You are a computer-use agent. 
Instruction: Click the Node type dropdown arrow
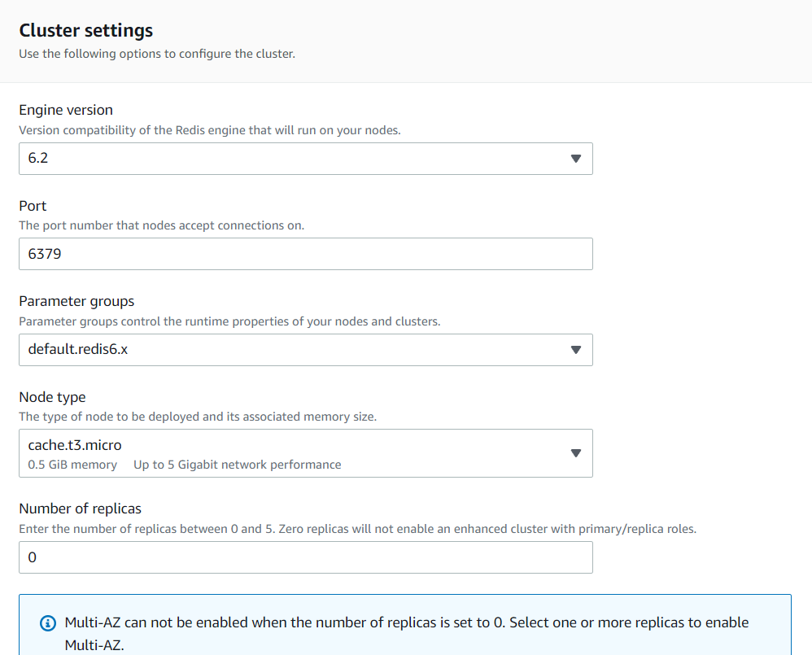(x=576, y=453)
